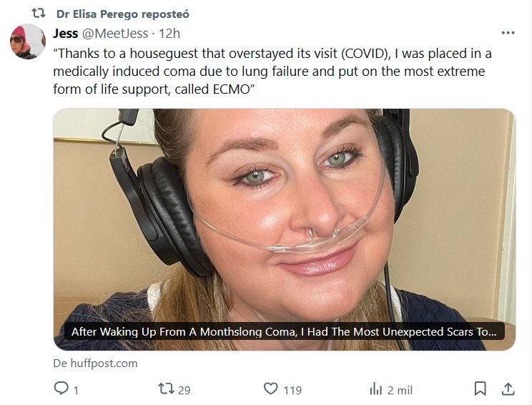The image size is (532, 405).
Task: Click the reply speech bubble icon
Action: pos(61,389)
